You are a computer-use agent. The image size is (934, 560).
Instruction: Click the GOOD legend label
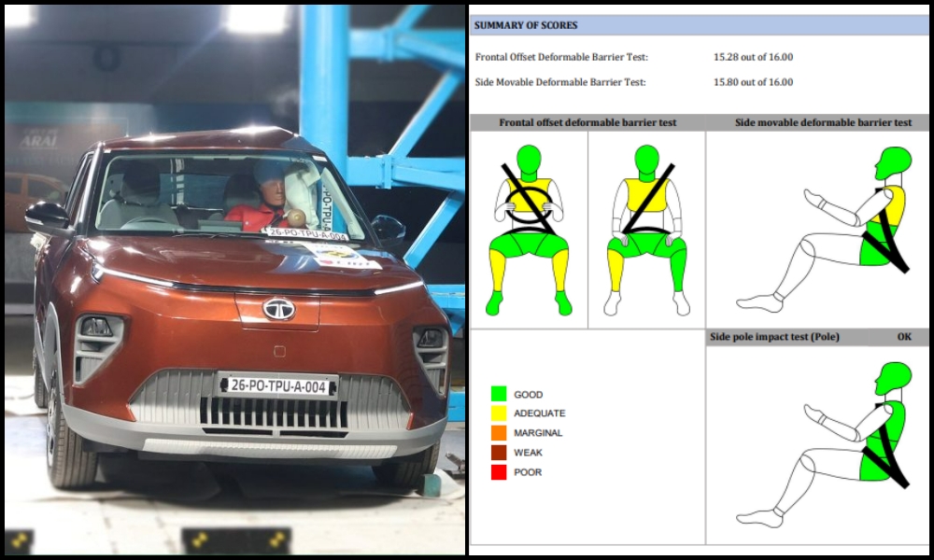pyautogui.click(x=529, y=395)
